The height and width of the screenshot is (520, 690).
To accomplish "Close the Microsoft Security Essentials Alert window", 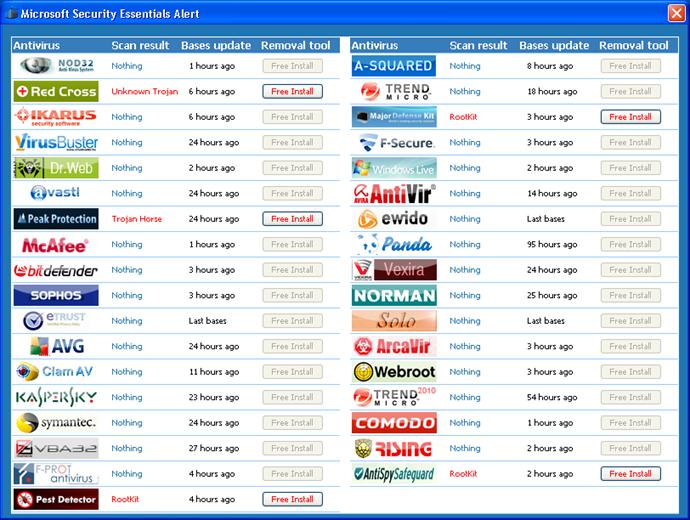I will [x=676, y=13].
